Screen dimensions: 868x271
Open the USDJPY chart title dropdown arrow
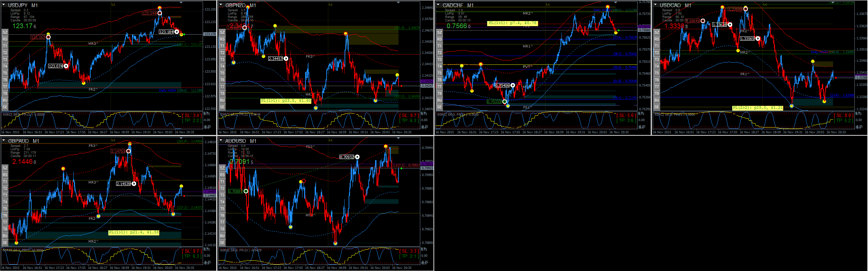(x=4, y=5)
